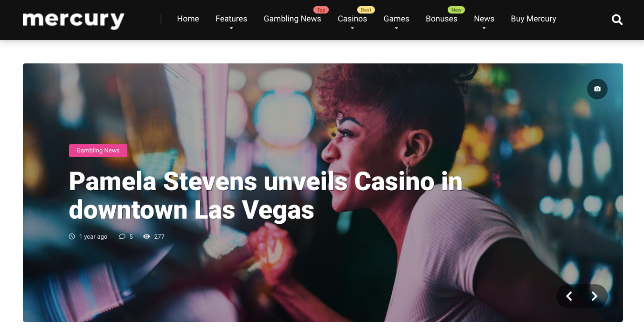Viewport: 644px width, 331px height.
Task: Click the comments bubble icon
Action: pyautogui.click(x=122, y=236)
